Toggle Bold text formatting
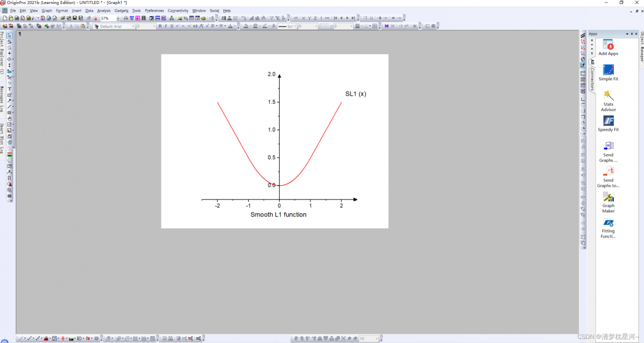This screenshot has height=343, width=644. 160,26
